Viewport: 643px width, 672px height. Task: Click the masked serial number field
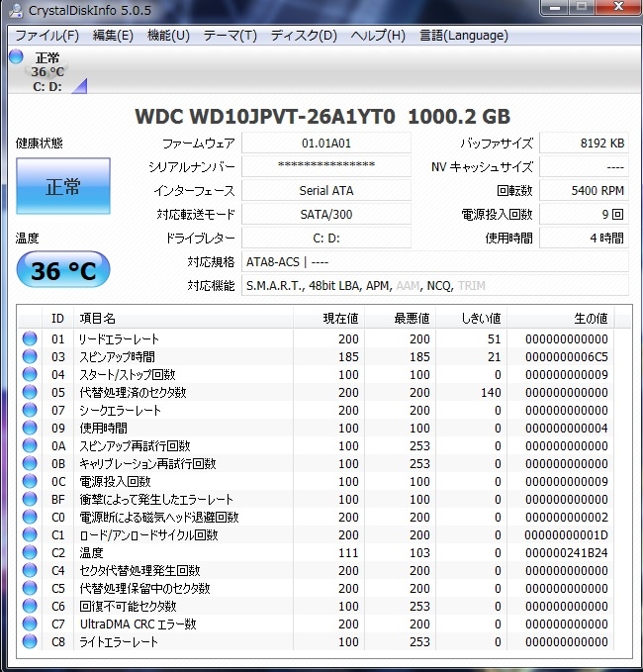coord(326,166)
